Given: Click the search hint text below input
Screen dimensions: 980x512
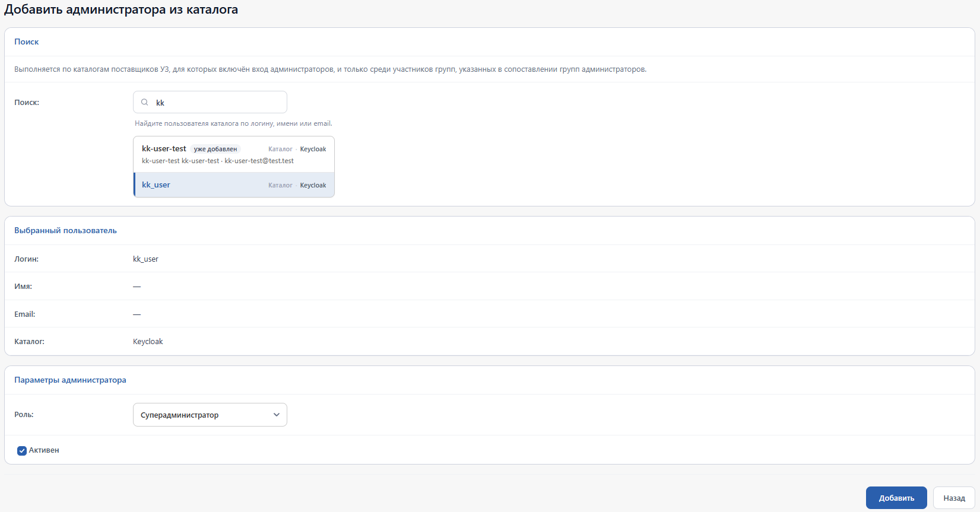Looking at the screenshot, I should pos(233,123).
